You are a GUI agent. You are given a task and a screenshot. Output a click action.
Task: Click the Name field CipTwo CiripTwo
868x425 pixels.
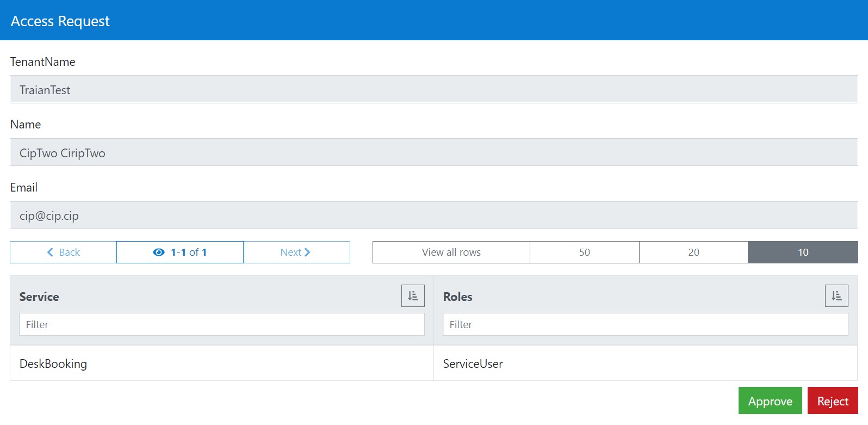434,152
